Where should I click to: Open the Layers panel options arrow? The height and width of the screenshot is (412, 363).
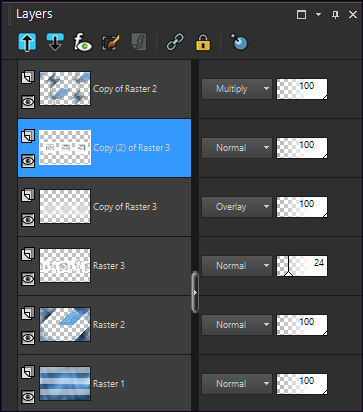318,14
